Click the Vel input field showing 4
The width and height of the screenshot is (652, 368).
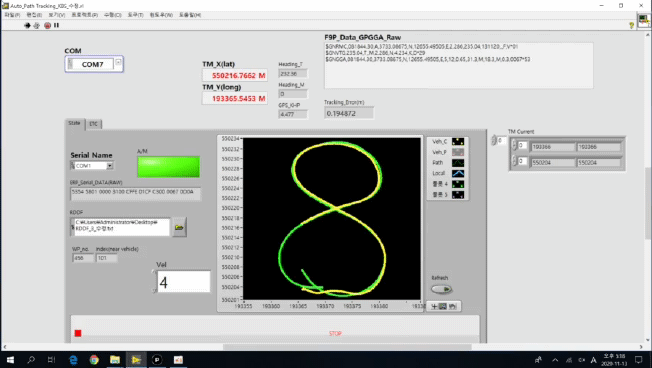pyautogui.click(x=184, y=282)
